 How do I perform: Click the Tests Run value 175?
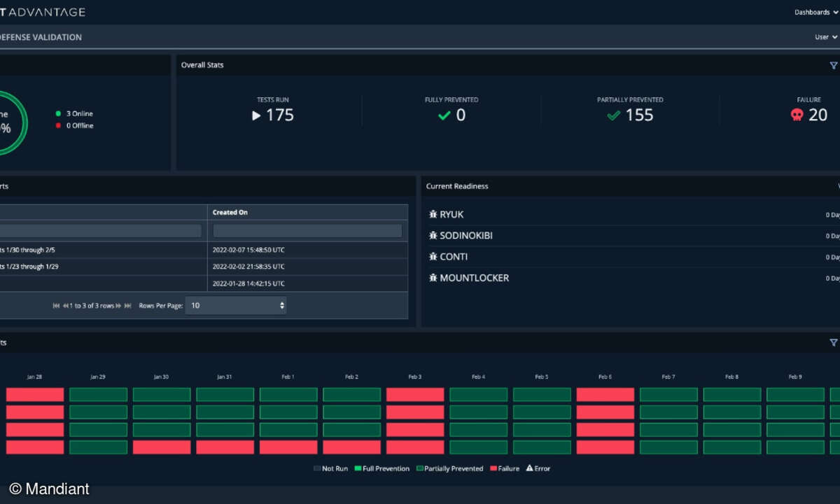280,115
